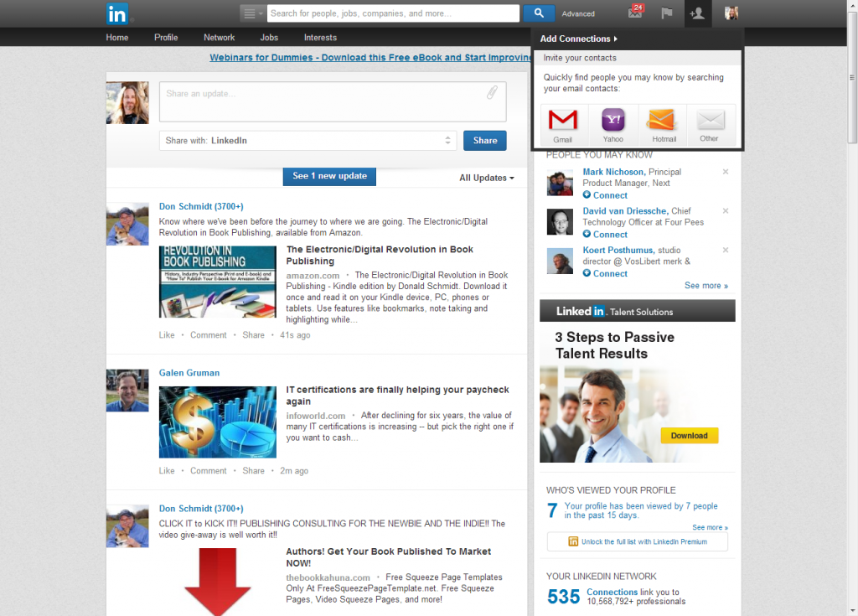
Task: Comment on the Electronic/Digital Revolution post
Action: click(209, 335)
